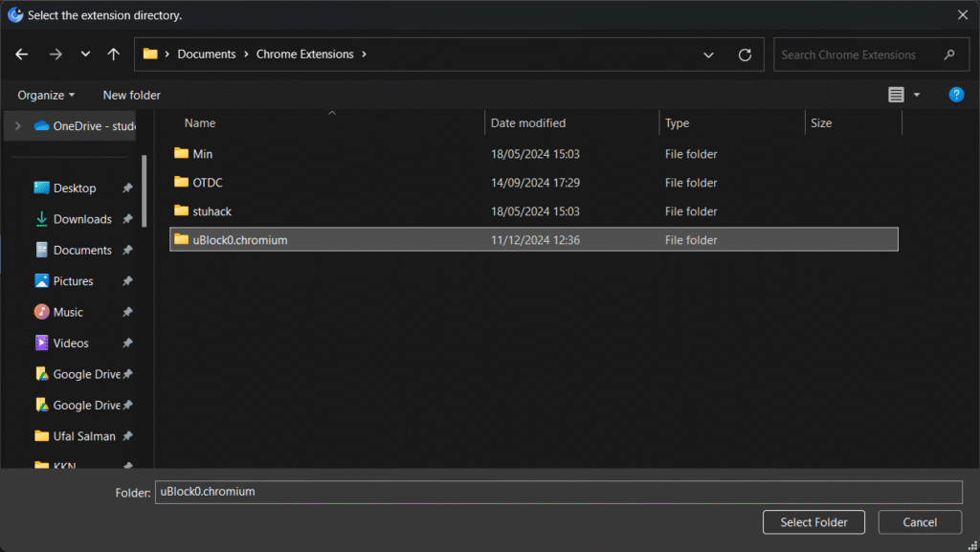Select Documents in the address breadcrumb

pyautogui.click(x=207, y=55)
